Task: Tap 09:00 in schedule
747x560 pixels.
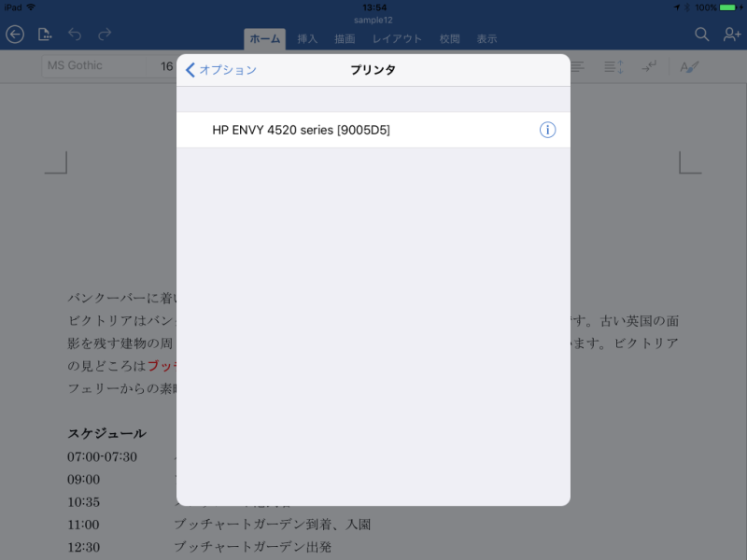Action: pos(83,480)
